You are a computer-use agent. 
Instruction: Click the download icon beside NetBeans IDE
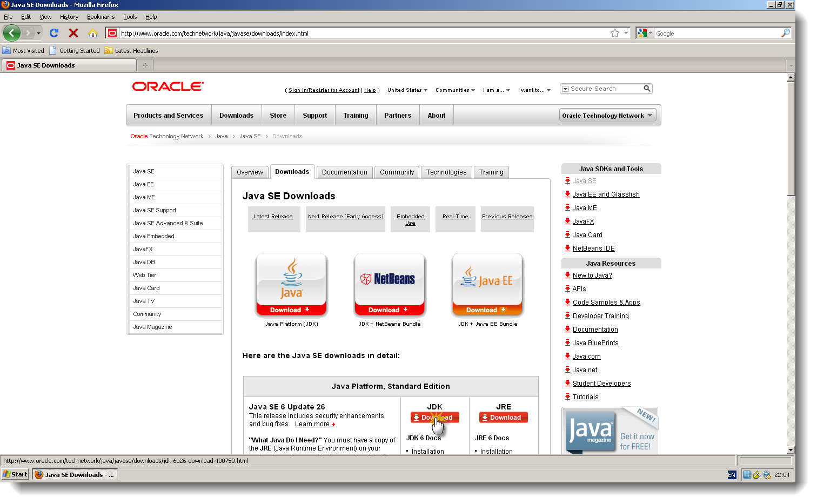(566, 248)
